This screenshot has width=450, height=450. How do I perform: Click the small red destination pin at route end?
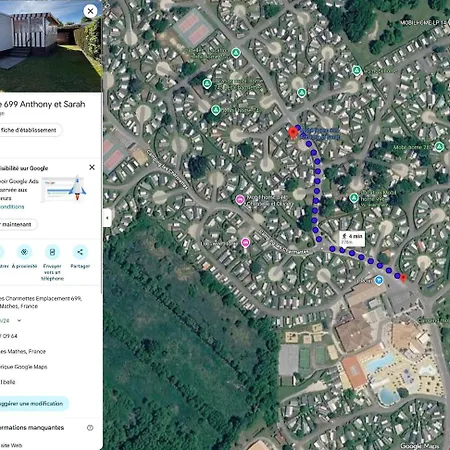403,278
